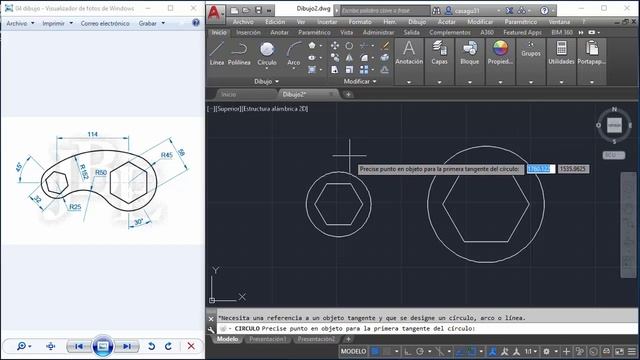Click Correo electrónico in Photo Viewer
Image resolution: width=640 pixels, height=360 pixels.
[x=105, y=23]
